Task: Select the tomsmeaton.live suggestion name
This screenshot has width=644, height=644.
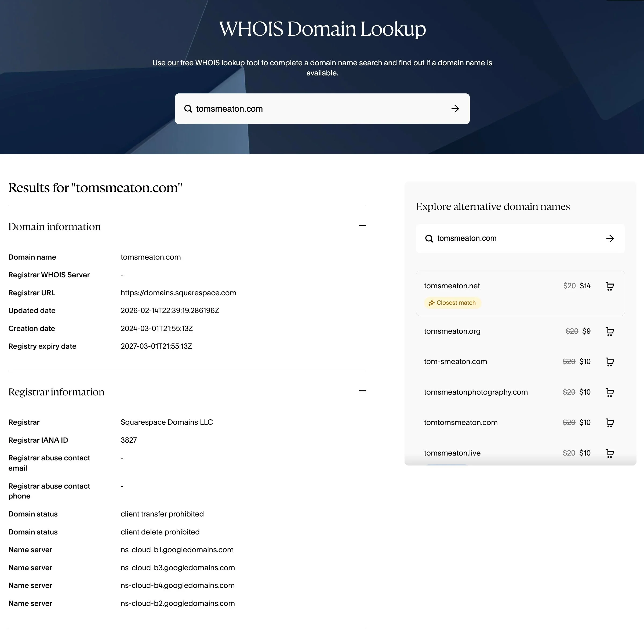Action: (x=452, y=453)
